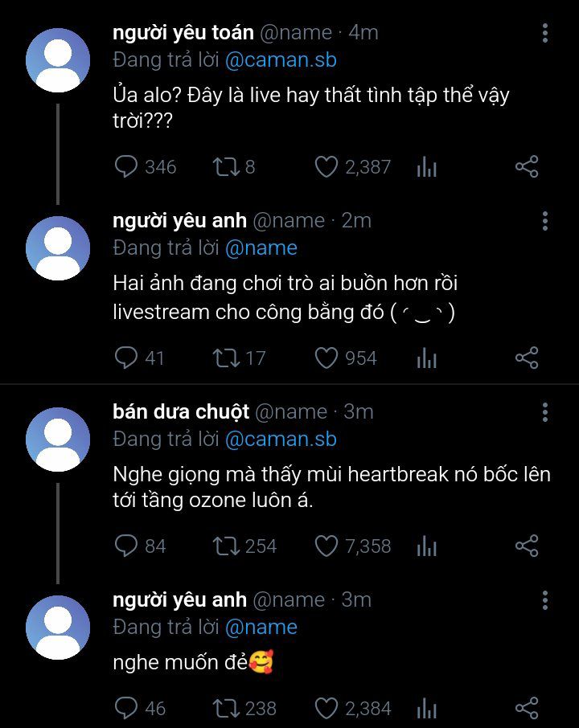The height and width of the screenshot is (728, 579).
Task: Reply to the người yêu toán tweet
Action: [127, 167]
